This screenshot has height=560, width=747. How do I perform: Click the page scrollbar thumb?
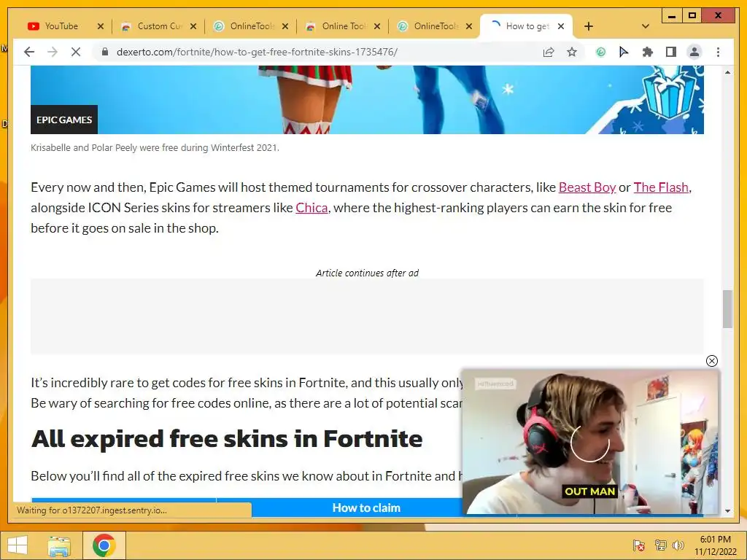tap(727, 309)
